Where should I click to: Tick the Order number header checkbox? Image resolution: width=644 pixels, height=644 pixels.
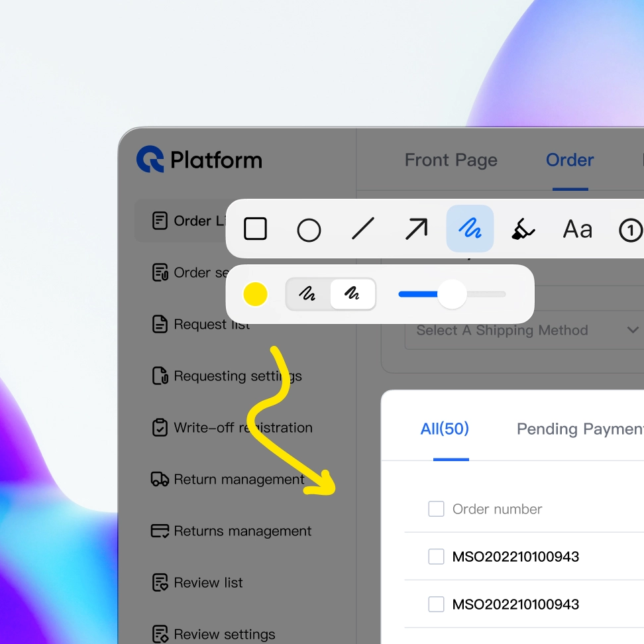tap(436, 509)
